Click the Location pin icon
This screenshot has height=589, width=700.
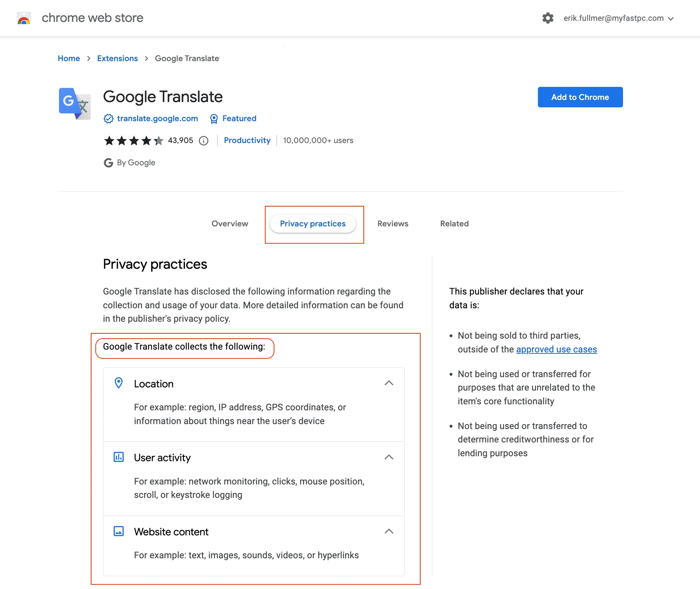pyautogui.click(x=119, y=383)
